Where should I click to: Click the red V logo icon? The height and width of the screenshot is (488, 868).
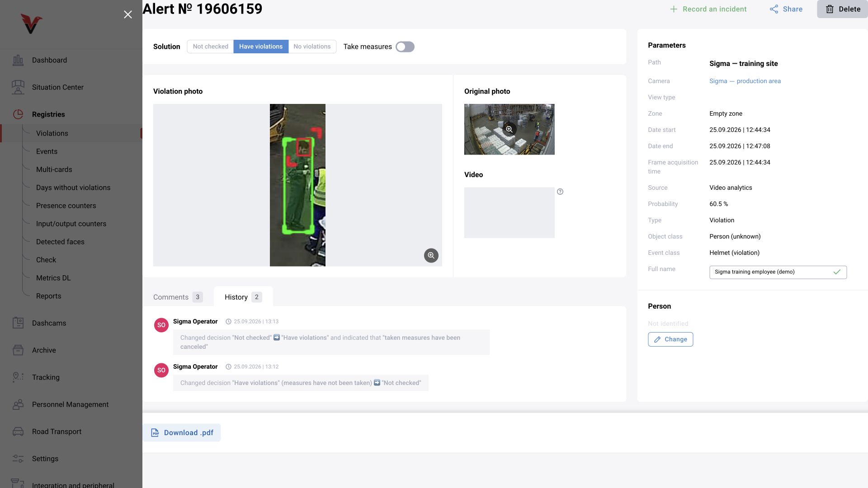tap(31, 23)
